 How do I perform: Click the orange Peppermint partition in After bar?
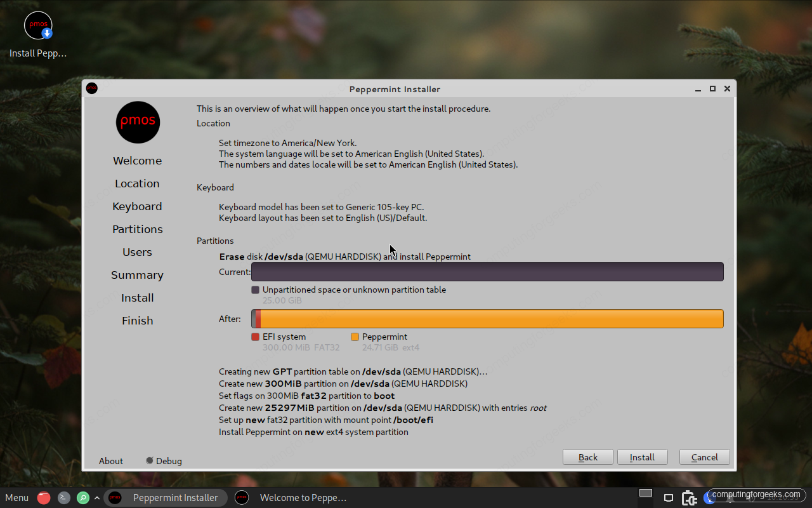[492, 319]
